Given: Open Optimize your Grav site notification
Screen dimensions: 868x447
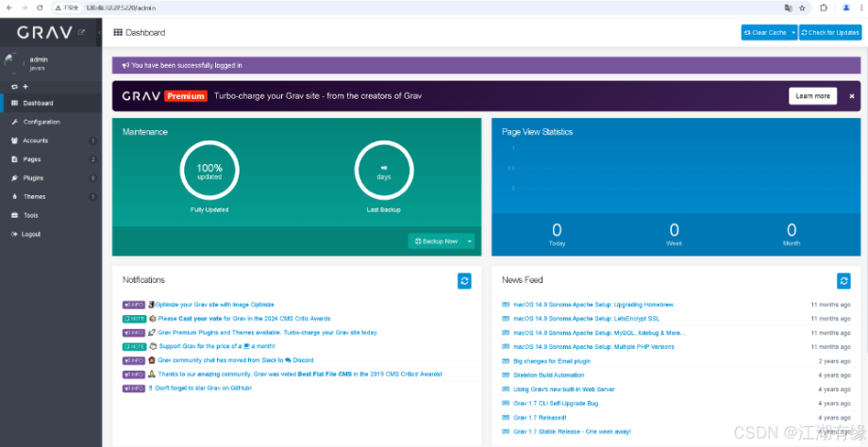Looking at the screenshot, I should (214, 305).
